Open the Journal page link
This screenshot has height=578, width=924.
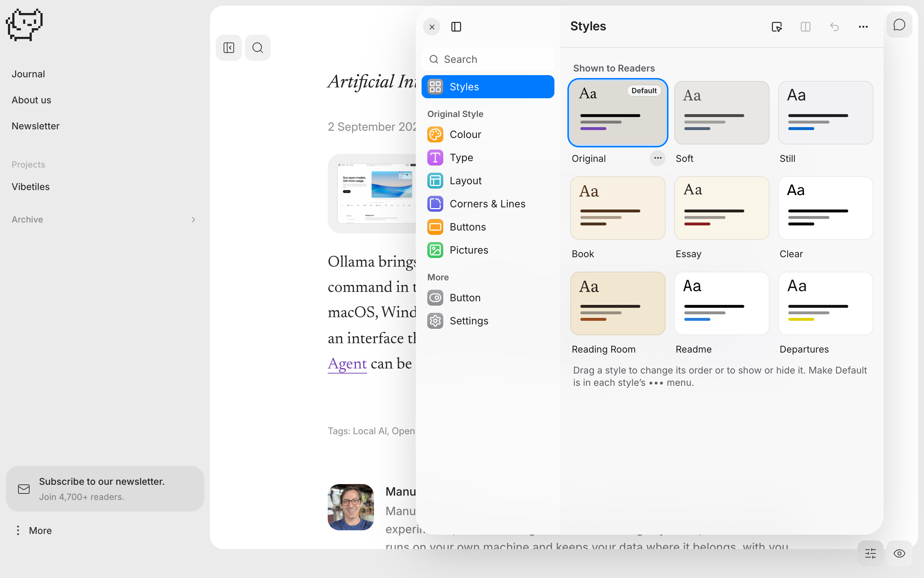[28, 74]
